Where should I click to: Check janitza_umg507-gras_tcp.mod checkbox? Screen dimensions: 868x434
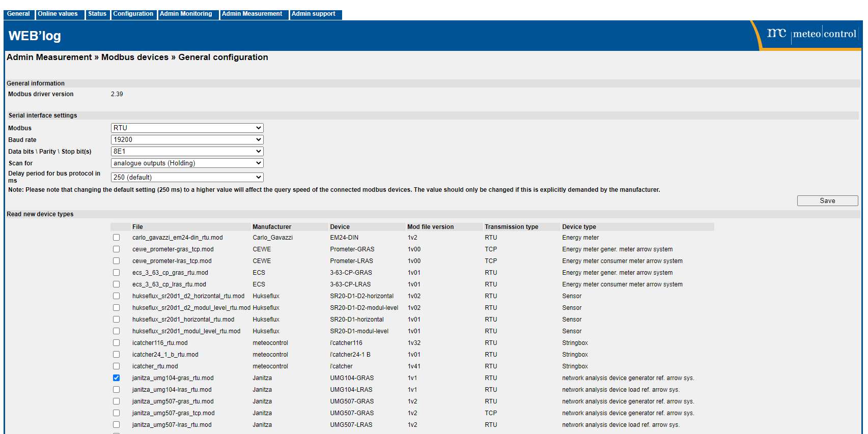[117, 413]
